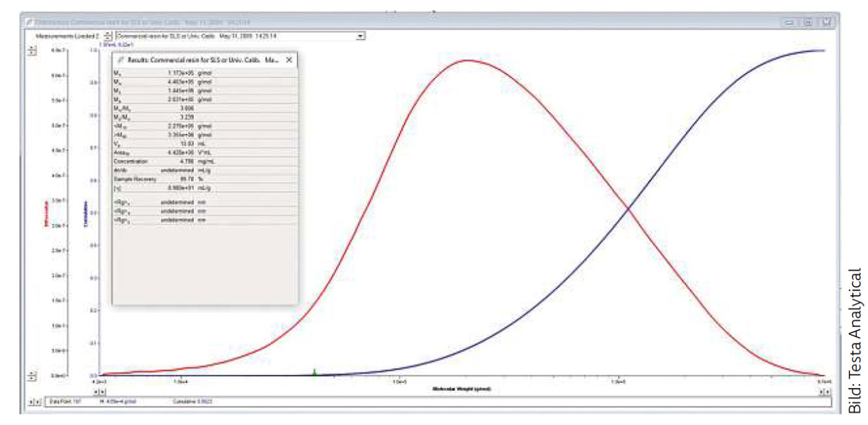Select the green cursor marker on x-axis
868x425 pixels.
point(315,372)
